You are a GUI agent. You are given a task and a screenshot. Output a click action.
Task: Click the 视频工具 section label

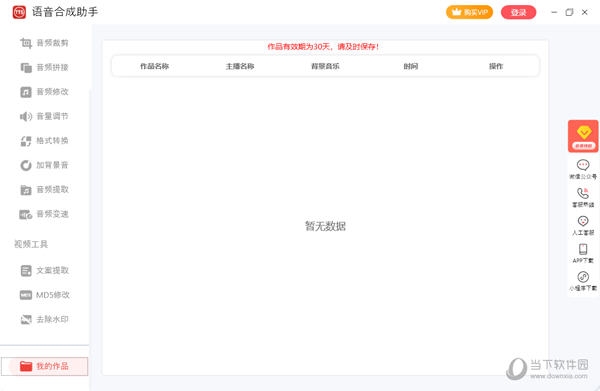click(31, 244)
